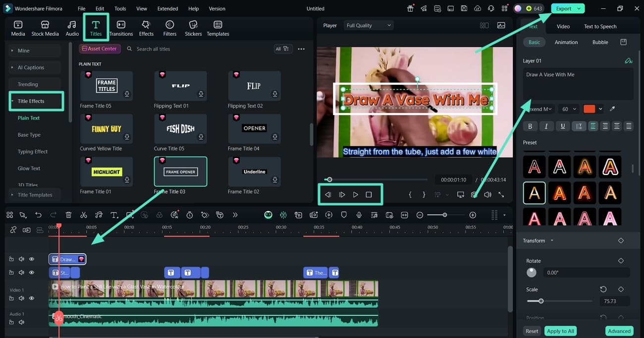Click the marker shield icon in timeline toolbar
Viewport: 644px width, 338px height.
coord(344,215)
